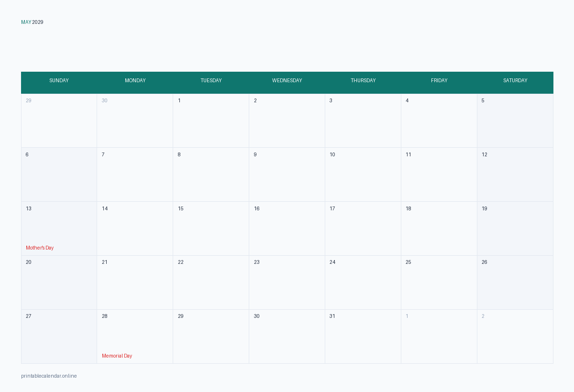Select Wednesday May 23

[x=287, y=283]
